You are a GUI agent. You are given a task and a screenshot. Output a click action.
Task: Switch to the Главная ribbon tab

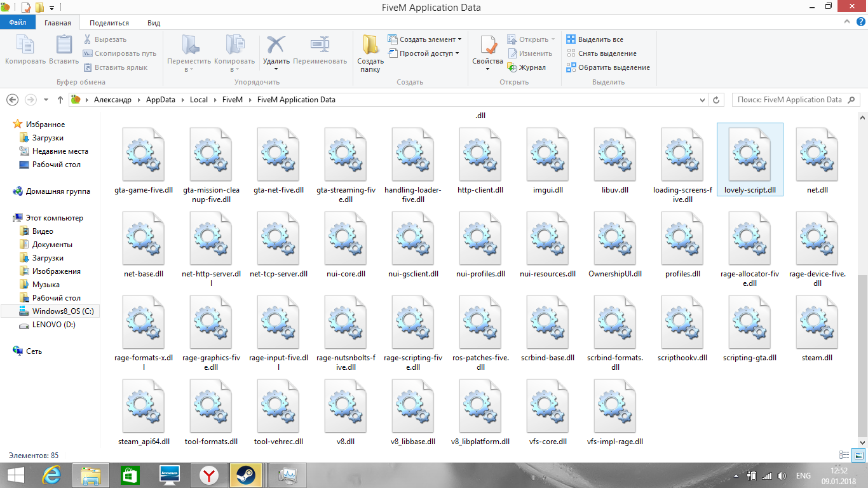tap(57, 22)
